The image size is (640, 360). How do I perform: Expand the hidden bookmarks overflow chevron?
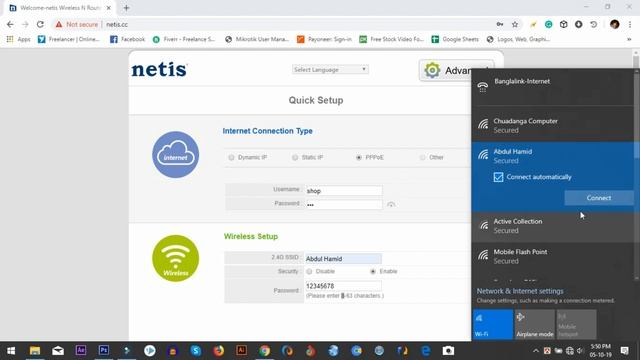tap(629, 39)
